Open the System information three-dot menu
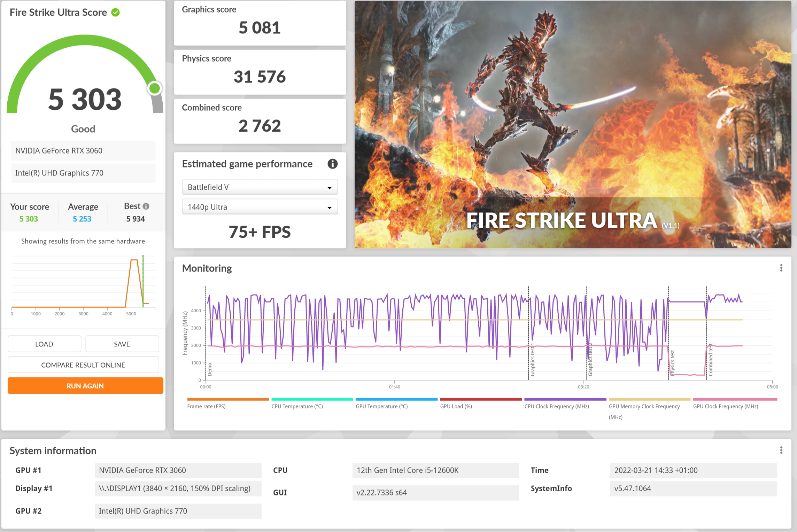Screen dimensions: 797x532 click(x=781, y=450)
